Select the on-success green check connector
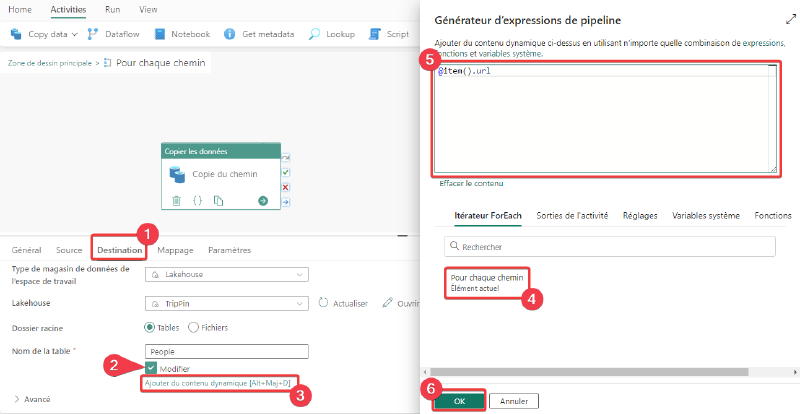 286,173
